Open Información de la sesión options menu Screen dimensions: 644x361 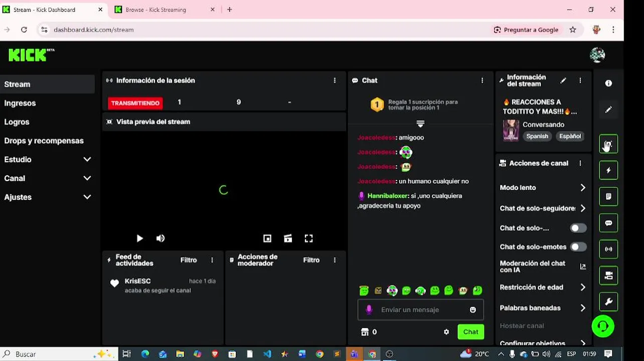click(x=335, y=80)
